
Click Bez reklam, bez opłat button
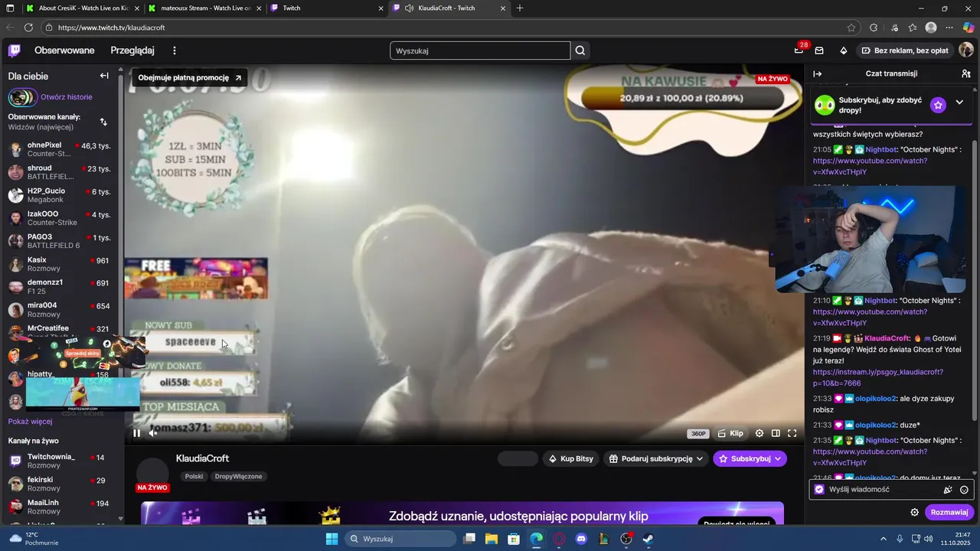pos(905,51)
